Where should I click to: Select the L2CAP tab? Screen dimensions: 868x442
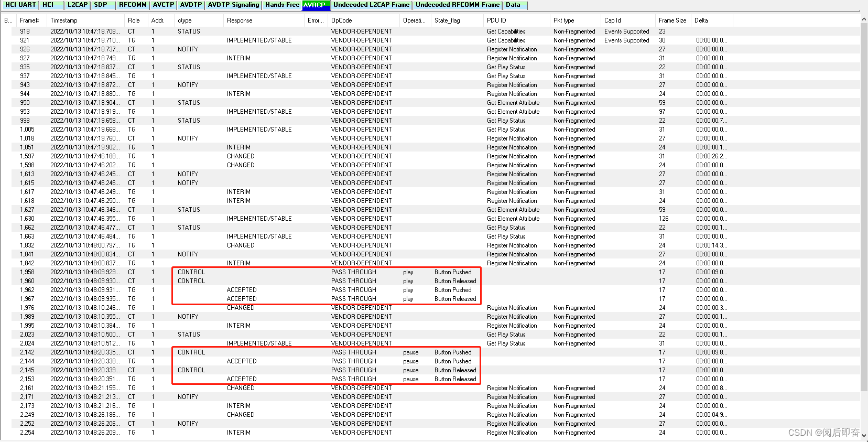[77, 5]
